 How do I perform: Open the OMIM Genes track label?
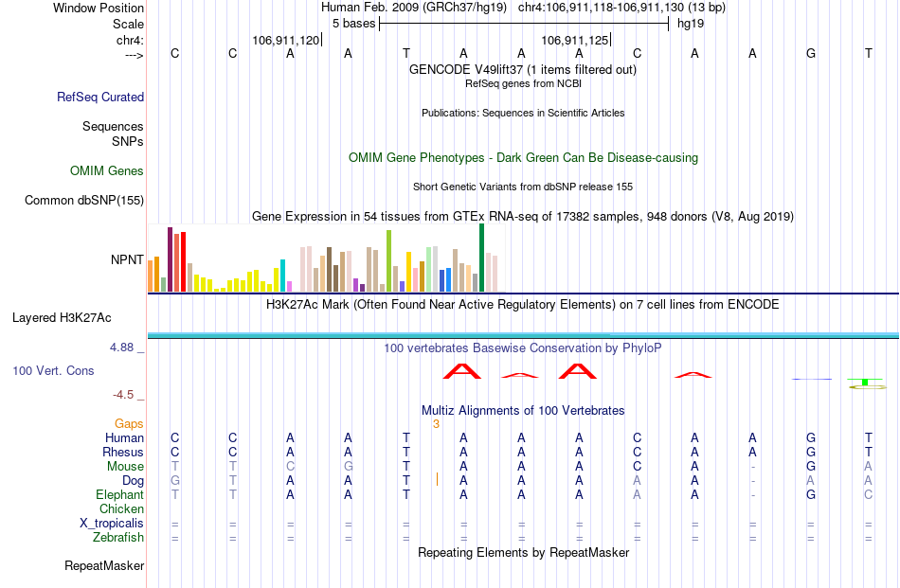point(106,171)
